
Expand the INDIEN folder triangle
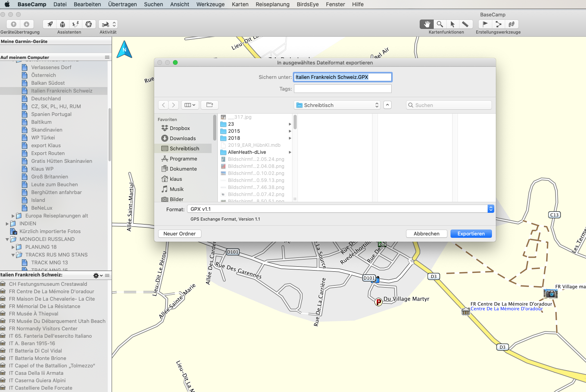click(7, 224)
